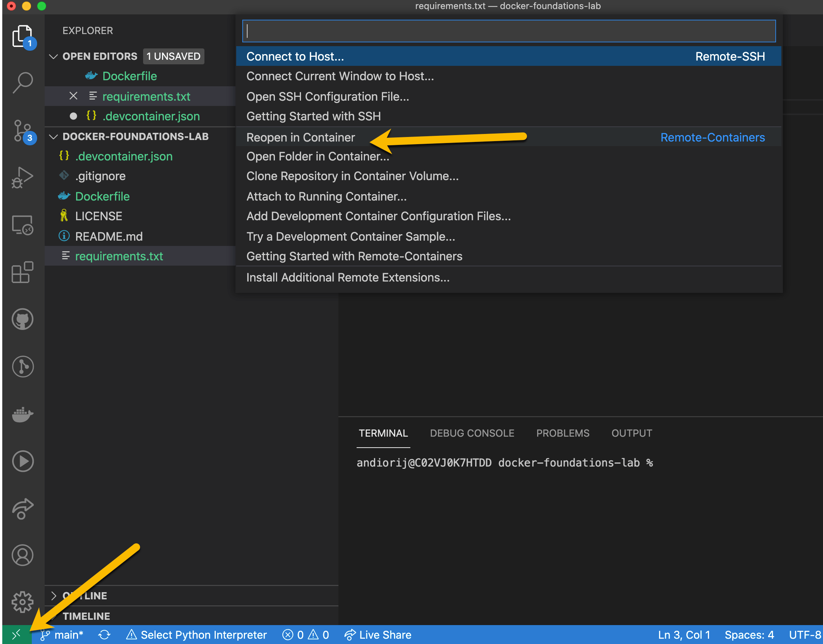Viewport: 823px width, 644px height.
Task: Click the 1 UNSAVED badge
Action: click(x=173, y=56)
